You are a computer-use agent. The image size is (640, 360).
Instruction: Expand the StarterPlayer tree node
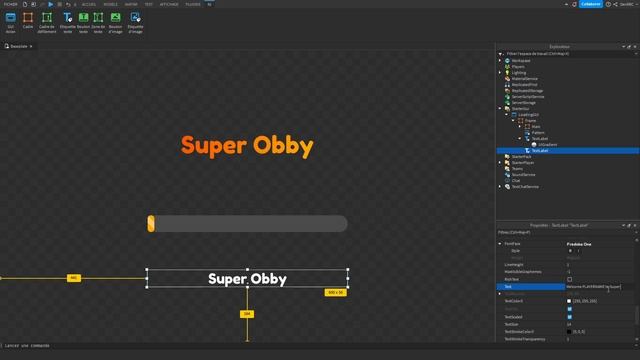tap(500, 162)
